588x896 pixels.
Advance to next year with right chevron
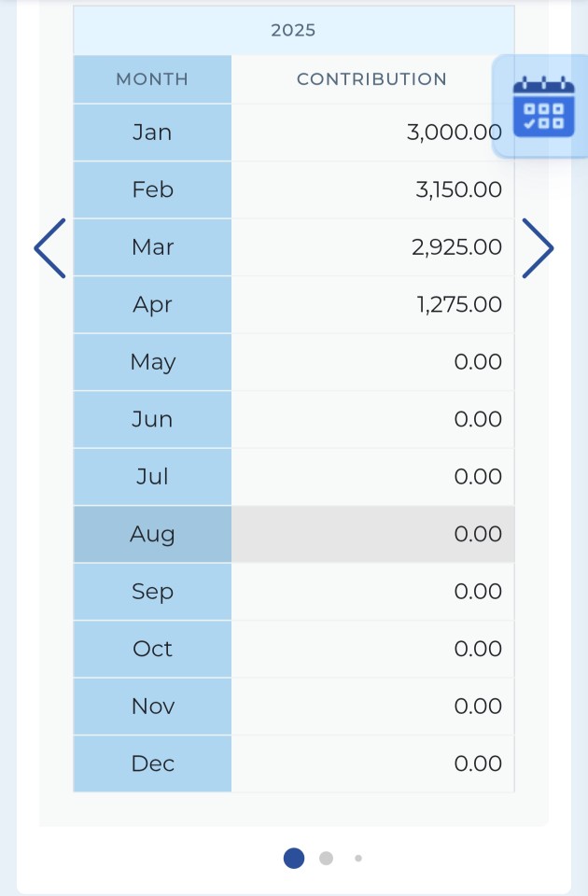pos(538,248)
